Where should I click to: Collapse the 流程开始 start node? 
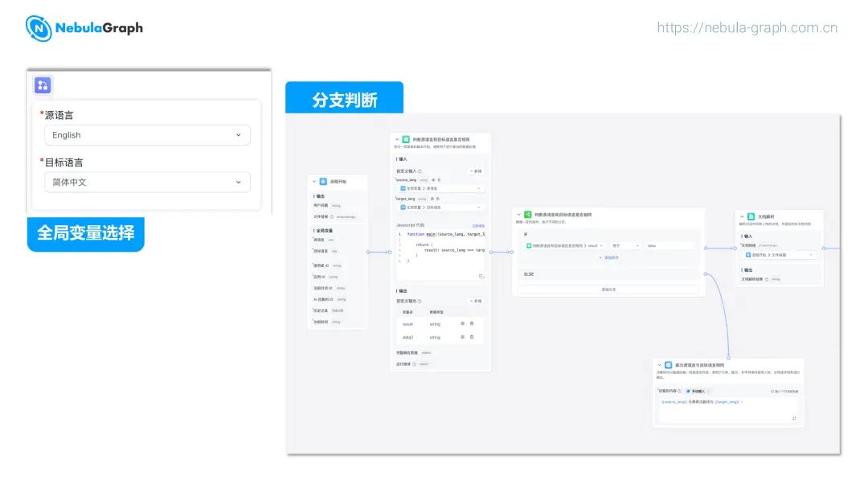tap(314, 182)
